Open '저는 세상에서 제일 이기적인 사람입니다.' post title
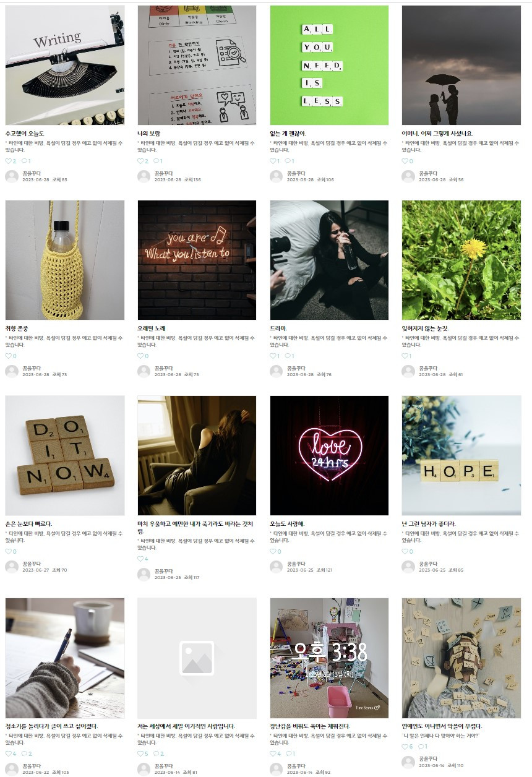Screen dimensions: 532x777 click(x=186, y=726)
